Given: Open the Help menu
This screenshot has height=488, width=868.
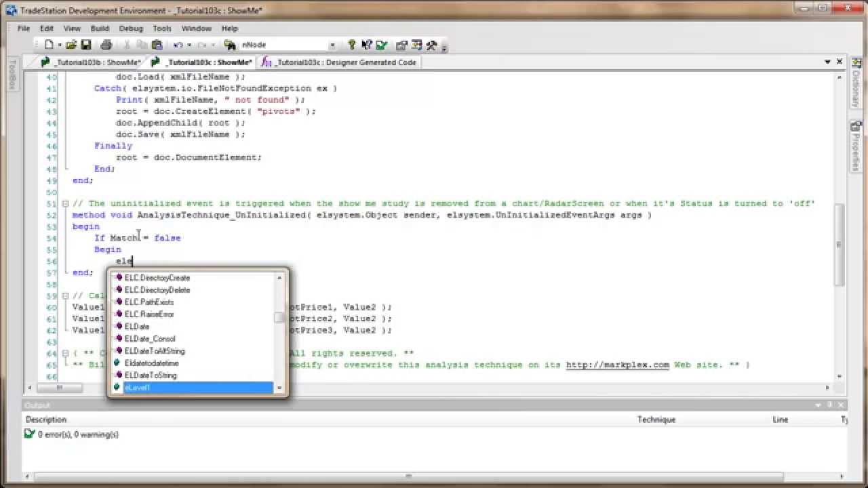Looking at the screenshot, I should [230, 28].
